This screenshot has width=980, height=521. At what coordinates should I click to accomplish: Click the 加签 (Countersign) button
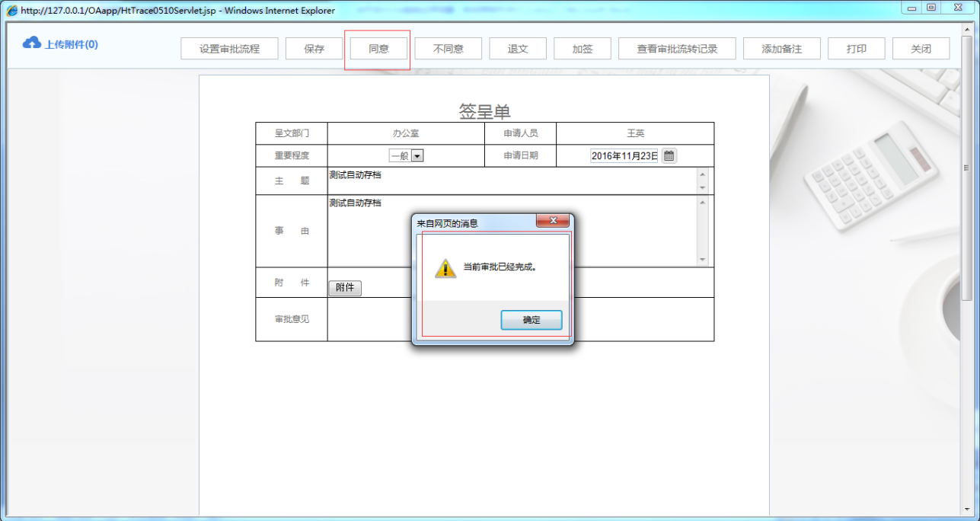582,48
